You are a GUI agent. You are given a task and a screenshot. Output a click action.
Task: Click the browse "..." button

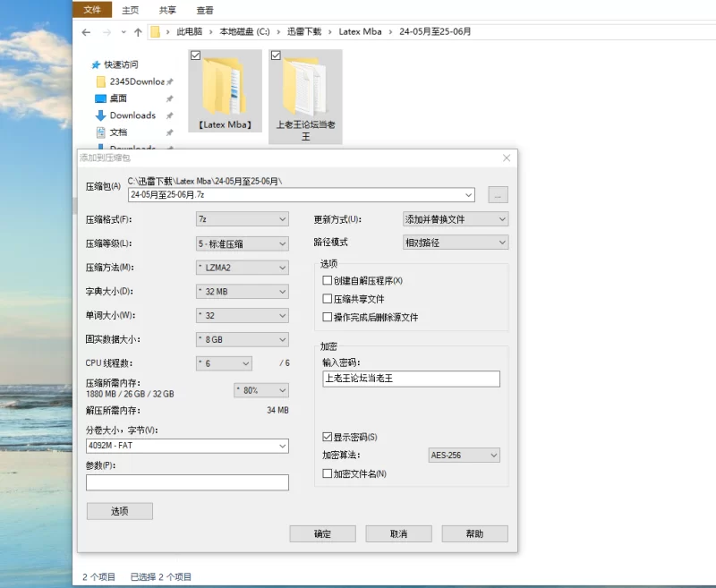click(499, 195)
